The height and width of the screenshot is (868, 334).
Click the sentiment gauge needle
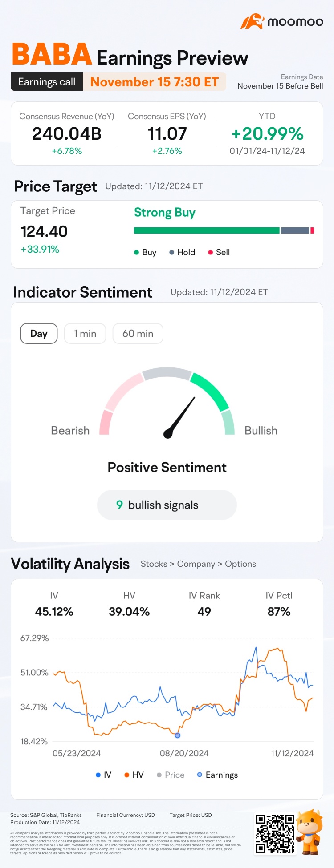pos(180,416)
